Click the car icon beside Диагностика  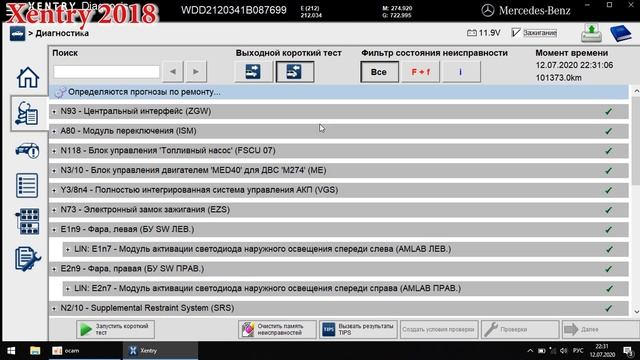click(17, 33)
